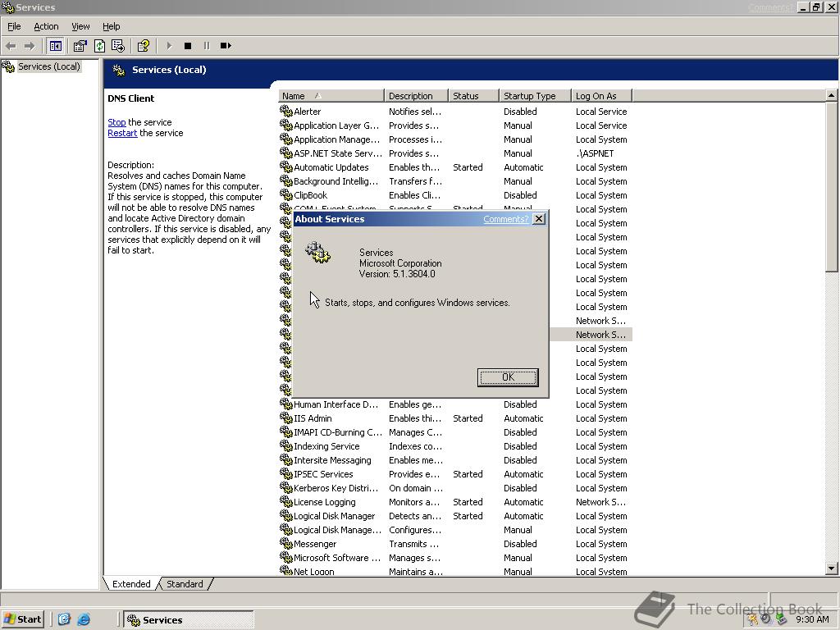Image resolution: width=840 pixels, height=630 pixels.
Task: Click the gear icon beside Logical Disk Manager
Action: 286,515
